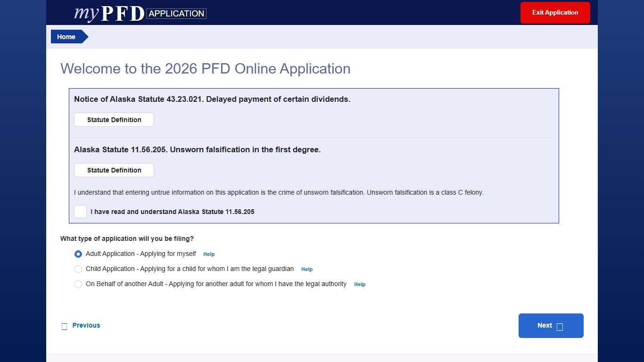This screenshot has height=362, width=644.
Task: Open Help for Child Application
Action: click(307, 269)
